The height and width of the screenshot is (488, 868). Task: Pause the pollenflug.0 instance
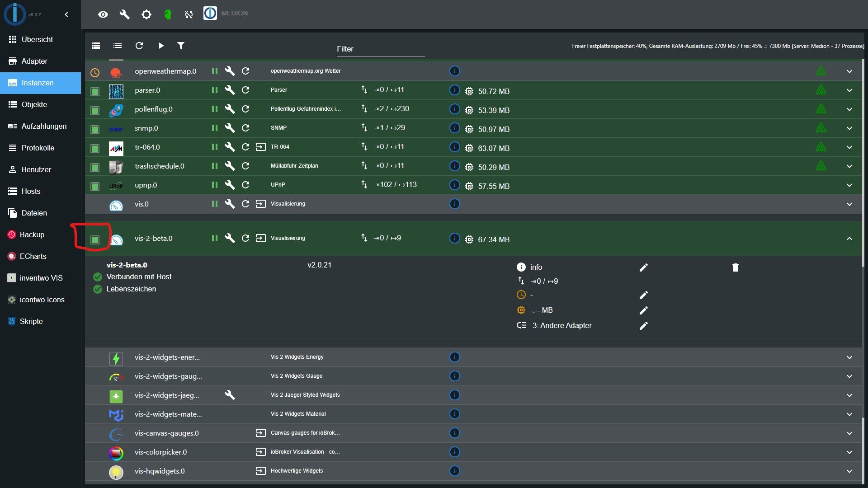pyautogui.click(x=215, y=109)
